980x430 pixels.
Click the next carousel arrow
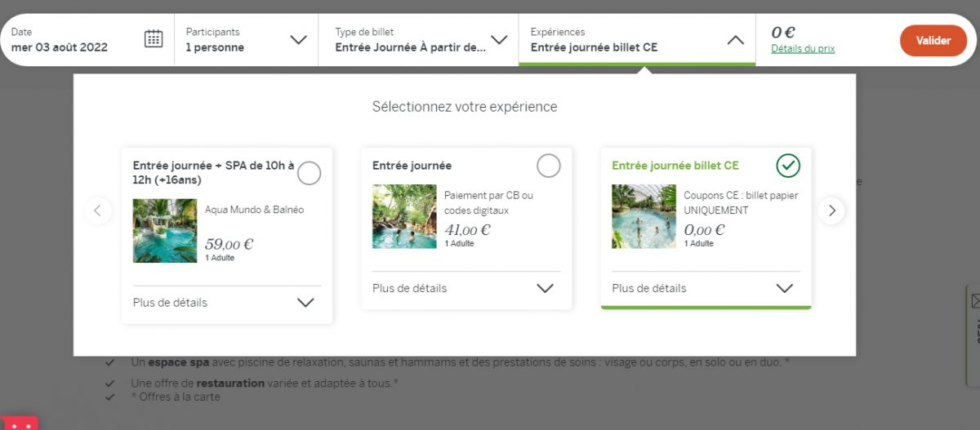pos(831,211)
